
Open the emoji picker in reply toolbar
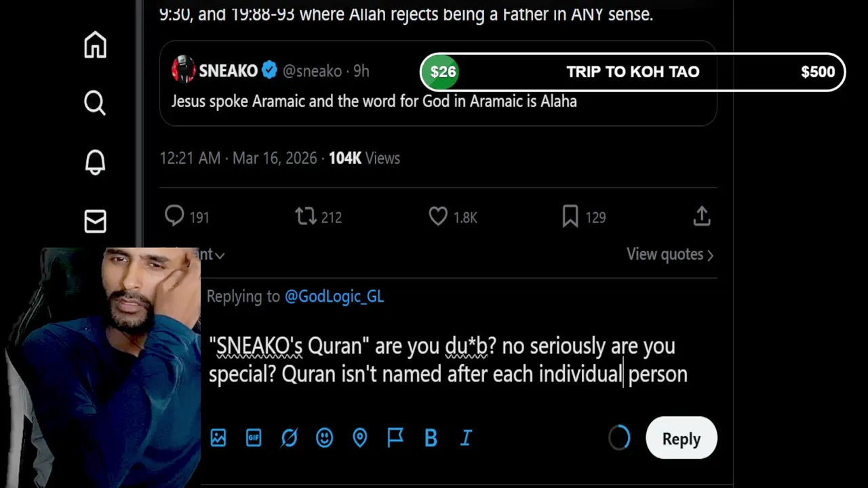pyautogui.click(x=324, y=438)
